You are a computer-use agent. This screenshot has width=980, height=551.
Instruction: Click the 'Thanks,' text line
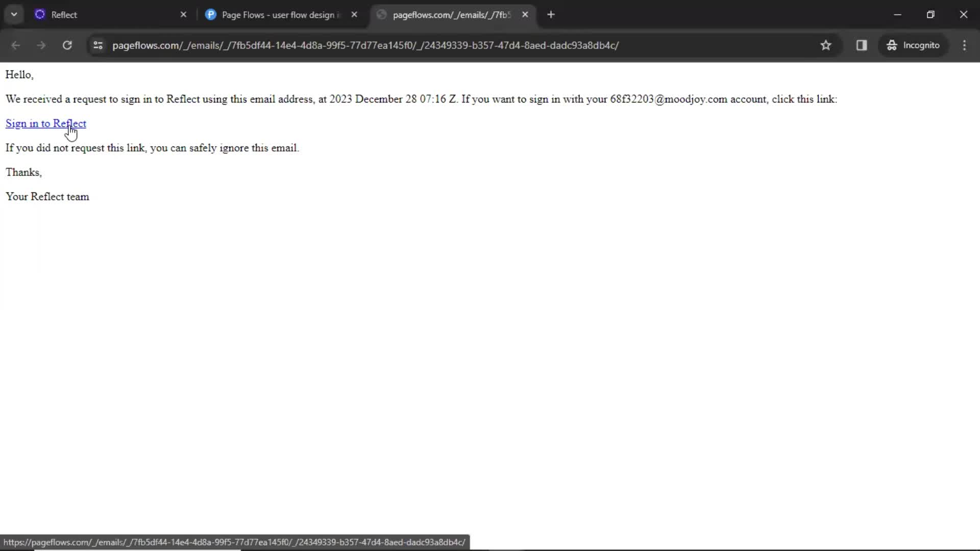click(23, 172)
